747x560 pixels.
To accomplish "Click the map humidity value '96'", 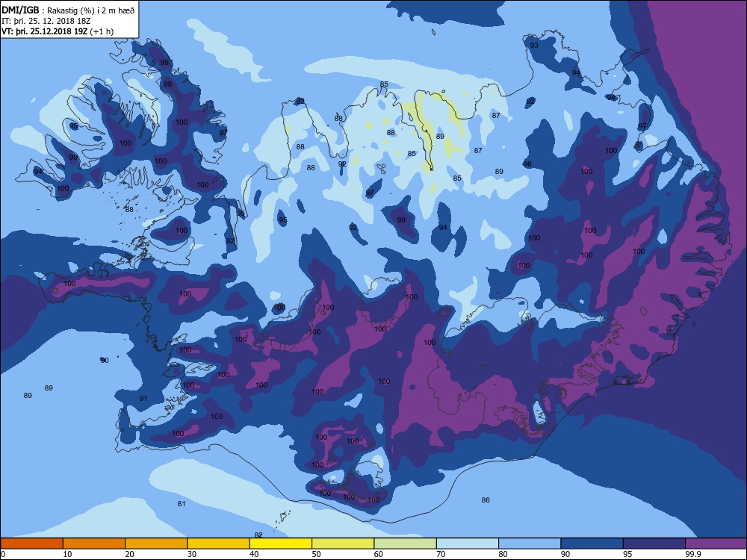I will 527,164.
